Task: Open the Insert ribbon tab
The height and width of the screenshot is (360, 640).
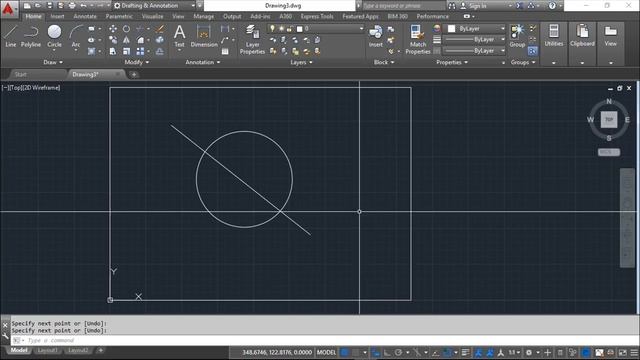Action: coord(58,16)
